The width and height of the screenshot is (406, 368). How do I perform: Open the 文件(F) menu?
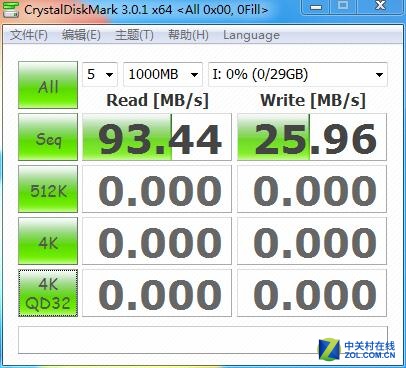point(29,35)
